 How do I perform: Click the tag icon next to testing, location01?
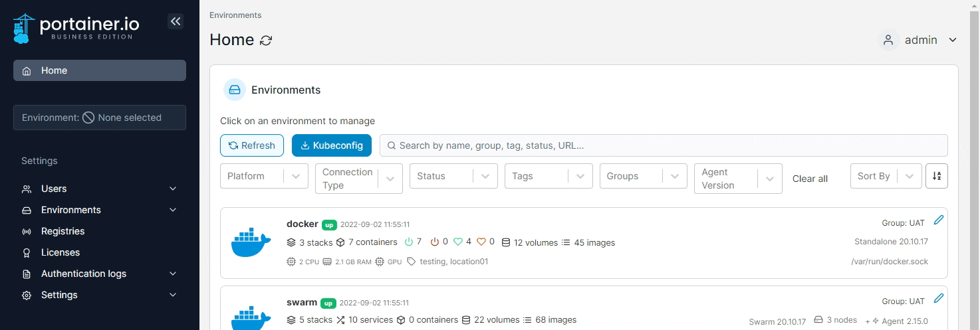coord(411,262)
